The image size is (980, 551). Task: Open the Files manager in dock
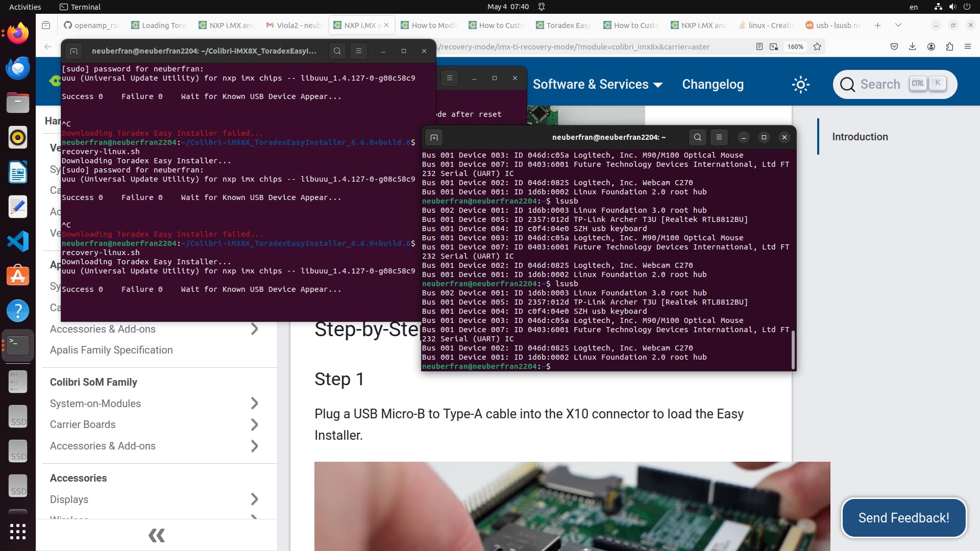18,103
